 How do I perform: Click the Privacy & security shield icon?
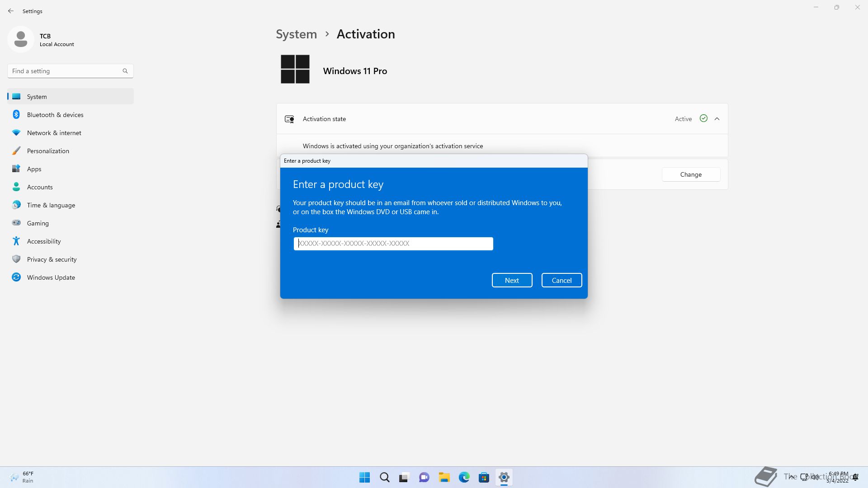point(16,259)
